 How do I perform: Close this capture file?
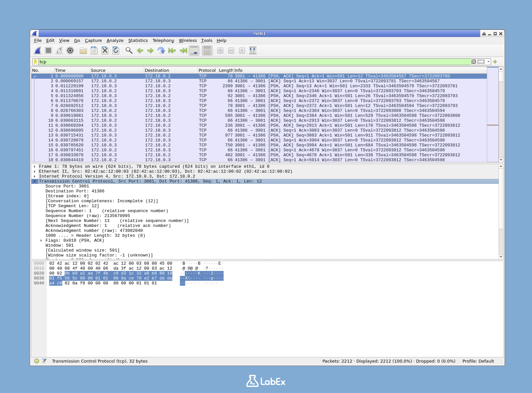coord(105,50)
